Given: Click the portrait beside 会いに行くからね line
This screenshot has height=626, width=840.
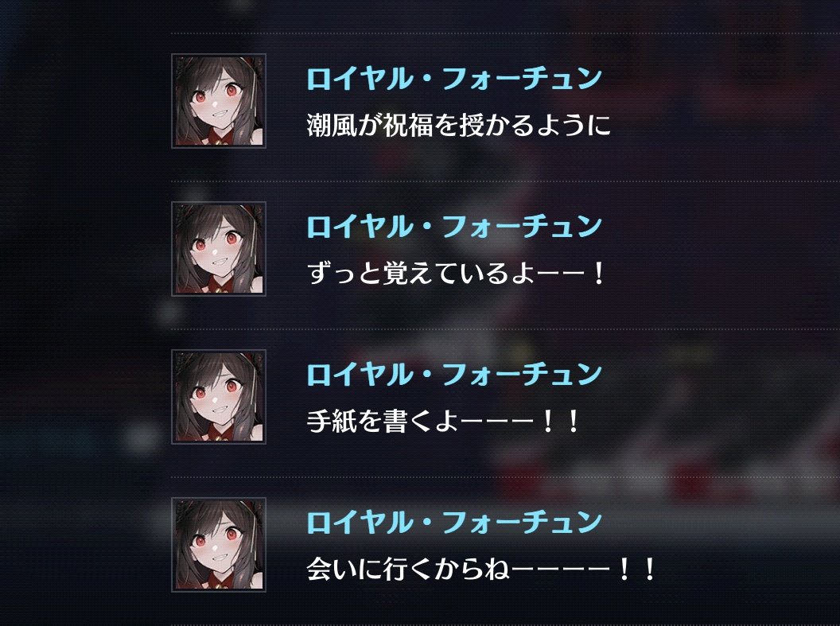Looking at the screenshot, I should click(219, 545).
